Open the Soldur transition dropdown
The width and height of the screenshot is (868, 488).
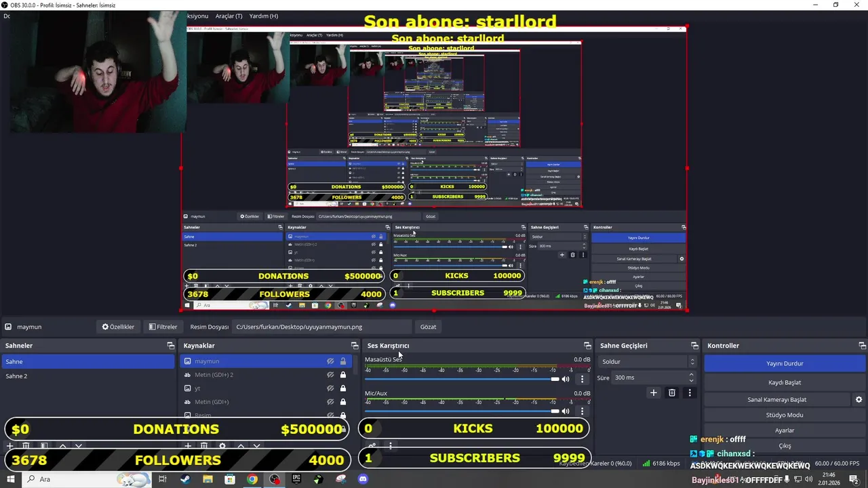point(648,361)
